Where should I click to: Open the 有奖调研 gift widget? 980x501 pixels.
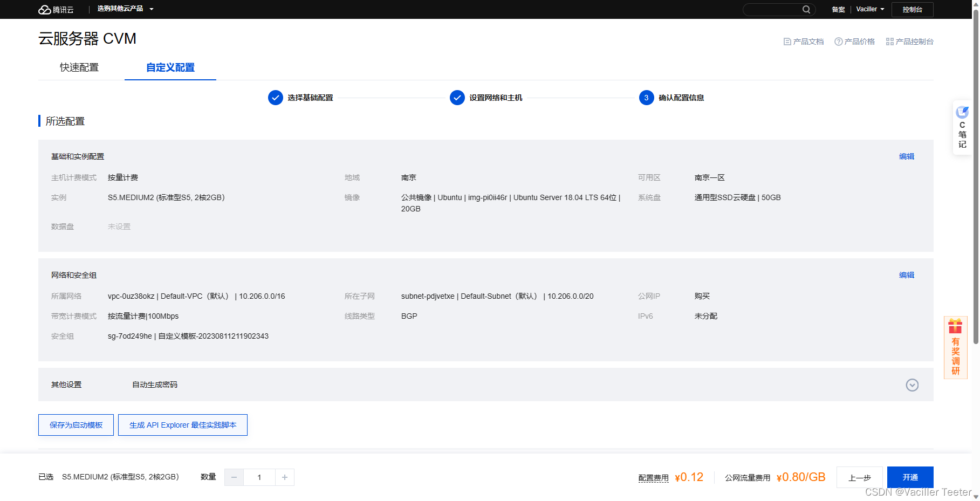955,348
